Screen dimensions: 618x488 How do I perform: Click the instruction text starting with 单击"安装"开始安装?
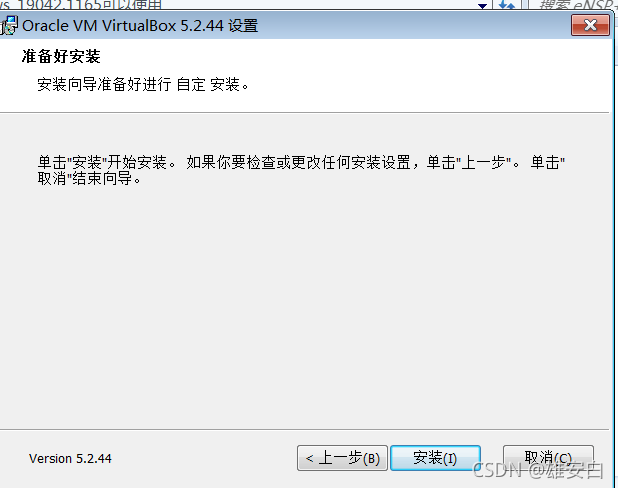301,170
